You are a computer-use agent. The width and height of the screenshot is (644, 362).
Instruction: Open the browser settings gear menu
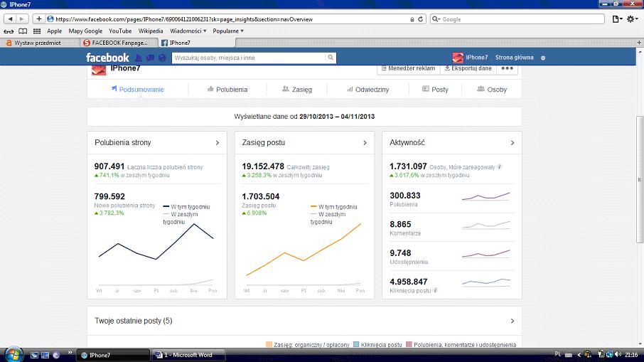632,19
